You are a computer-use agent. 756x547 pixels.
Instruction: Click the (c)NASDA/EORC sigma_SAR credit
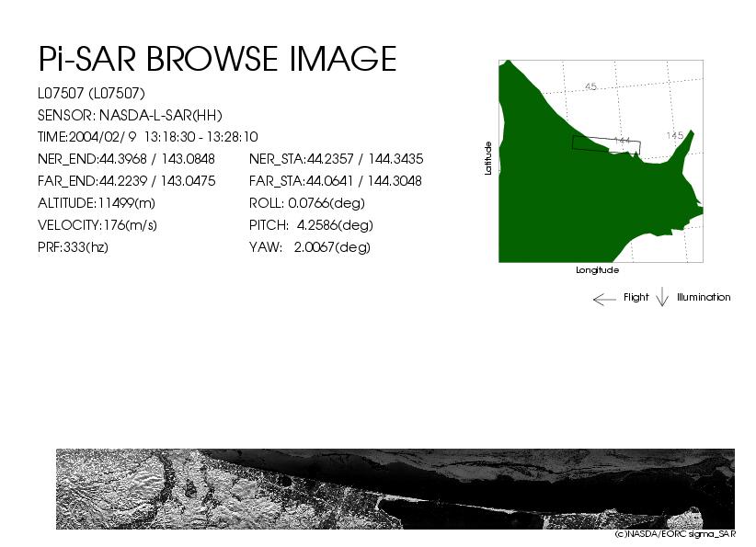(675, 534)
